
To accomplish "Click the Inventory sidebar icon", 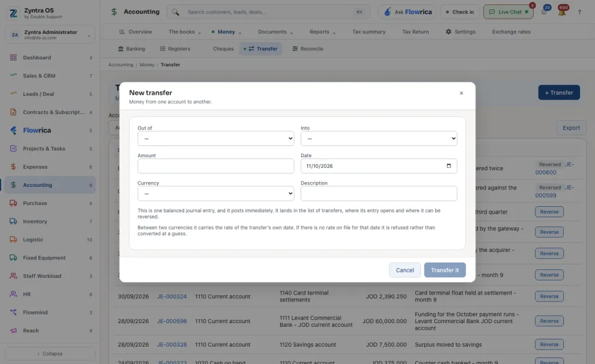I will pos(13,222).
